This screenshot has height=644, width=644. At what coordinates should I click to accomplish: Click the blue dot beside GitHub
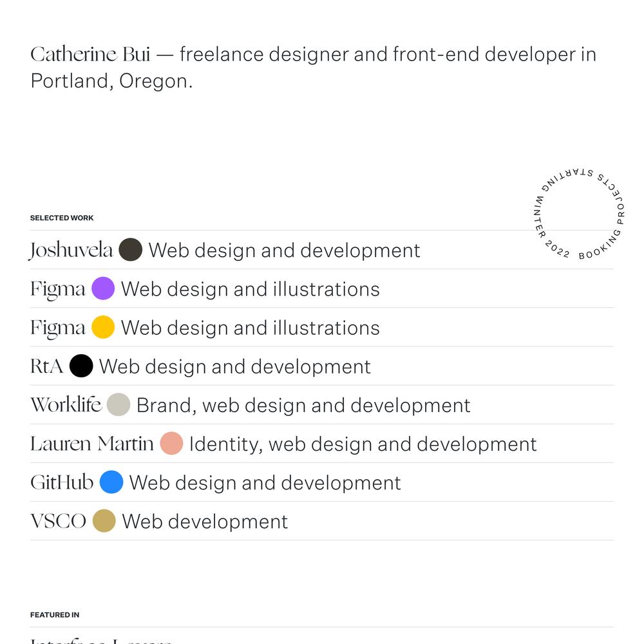point(111,482)
